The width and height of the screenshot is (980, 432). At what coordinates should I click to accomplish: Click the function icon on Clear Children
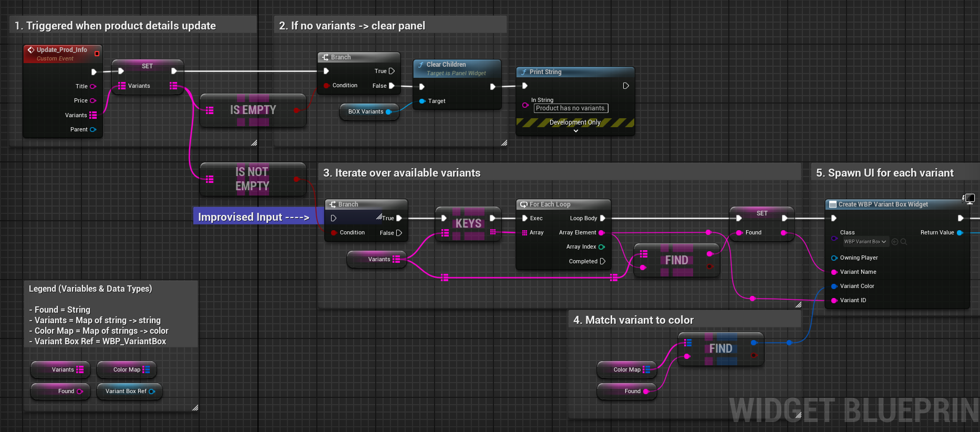point(421,65)
